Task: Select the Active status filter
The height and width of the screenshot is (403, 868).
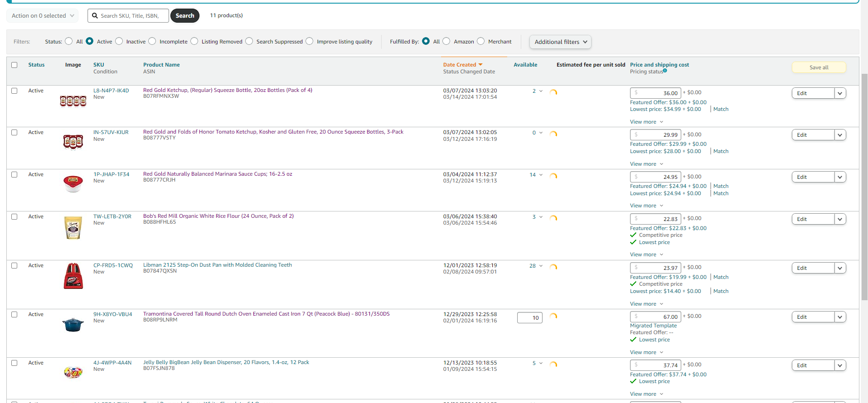Action: [89, 41]
